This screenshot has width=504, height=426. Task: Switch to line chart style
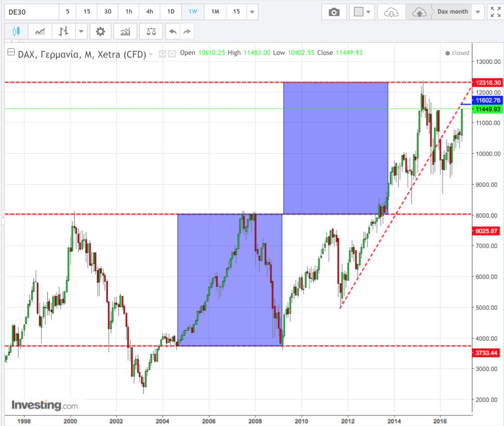[x=39, y=31]
